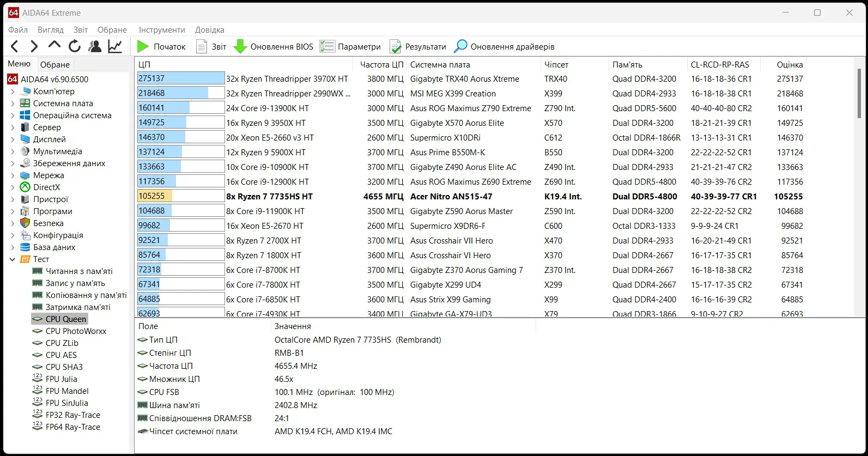Select the Програми tree item

pos(46,211)
